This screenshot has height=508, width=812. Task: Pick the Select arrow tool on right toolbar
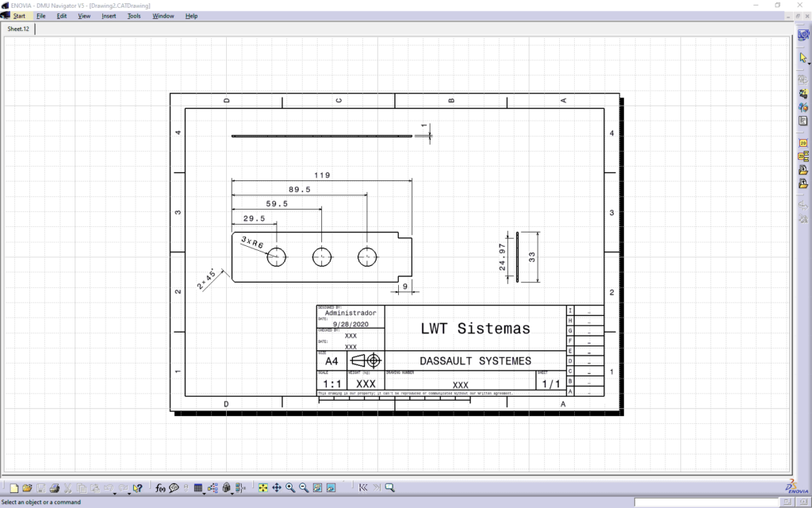802,57
